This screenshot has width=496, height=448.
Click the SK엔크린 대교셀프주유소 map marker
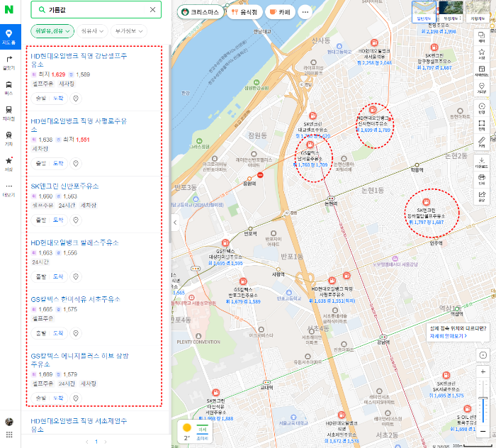312,116
